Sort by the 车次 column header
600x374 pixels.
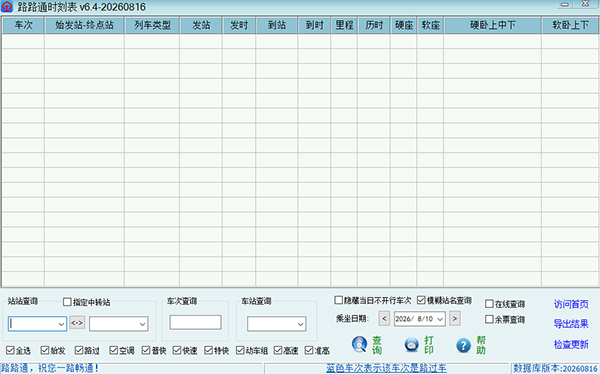(x=23, y=25)
